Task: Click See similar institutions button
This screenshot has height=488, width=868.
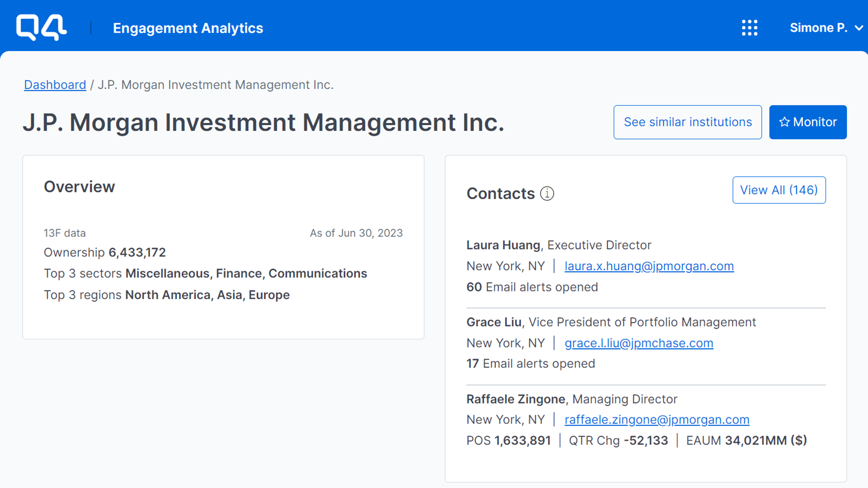Action: tap(688, 122)
